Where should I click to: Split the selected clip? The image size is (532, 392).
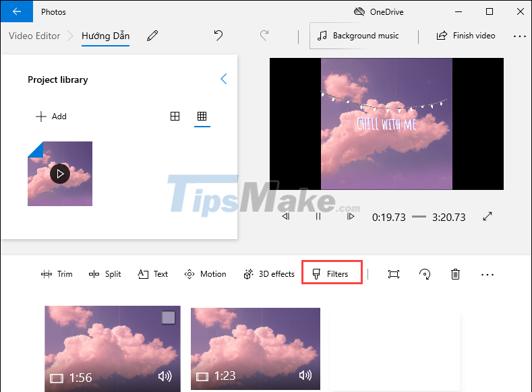point(105,273)
